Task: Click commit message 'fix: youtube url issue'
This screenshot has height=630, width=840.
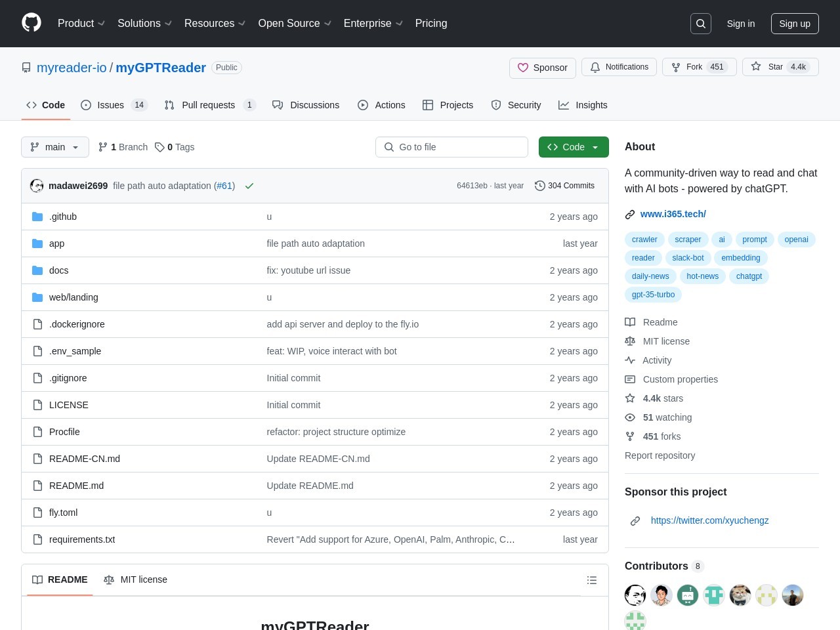Action: pyautogui.click(x=308, y=270)
